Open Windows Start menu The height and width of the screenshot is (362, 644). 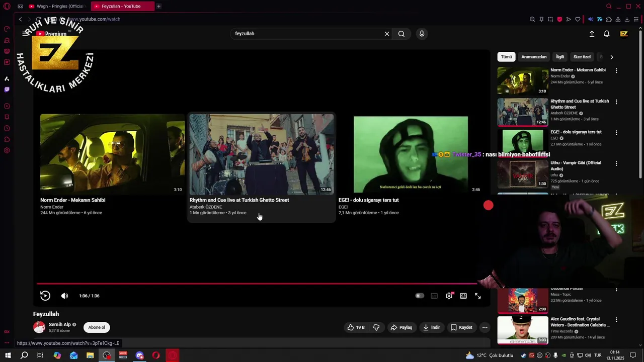click(x=8, y=355)
